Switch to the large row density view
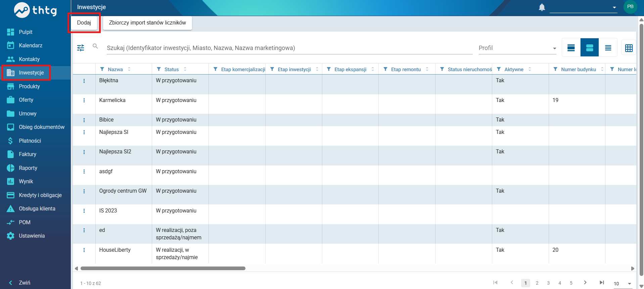 [571, 48]
